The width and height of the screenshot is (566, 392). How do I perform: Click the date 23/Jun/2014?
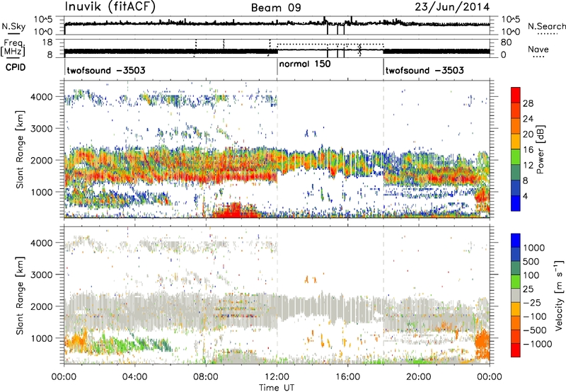click(x=452, y=7)
